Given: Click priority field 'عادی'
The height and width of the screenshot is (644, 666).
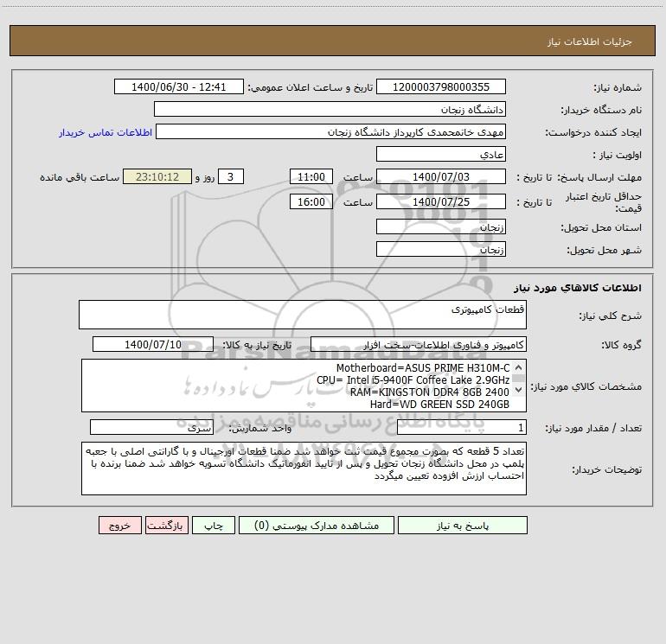Looking at the screenshot, I should 441,154.
